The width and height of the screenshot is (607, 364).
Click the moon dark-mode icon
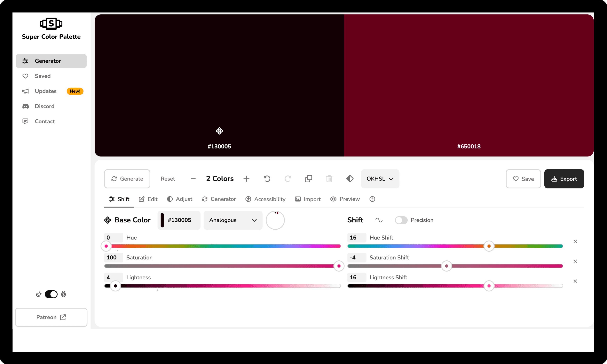tap(39, 294)
